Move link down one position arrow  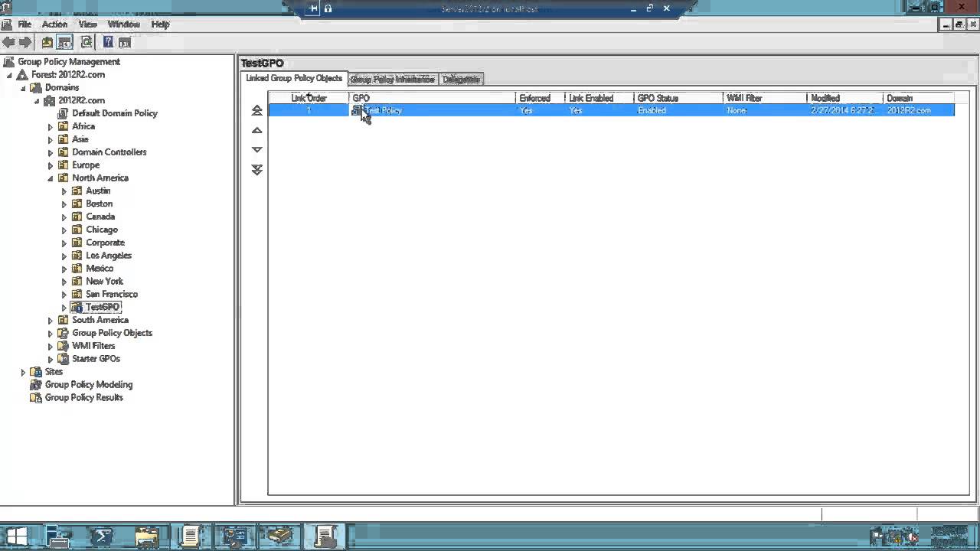point(257,150)
